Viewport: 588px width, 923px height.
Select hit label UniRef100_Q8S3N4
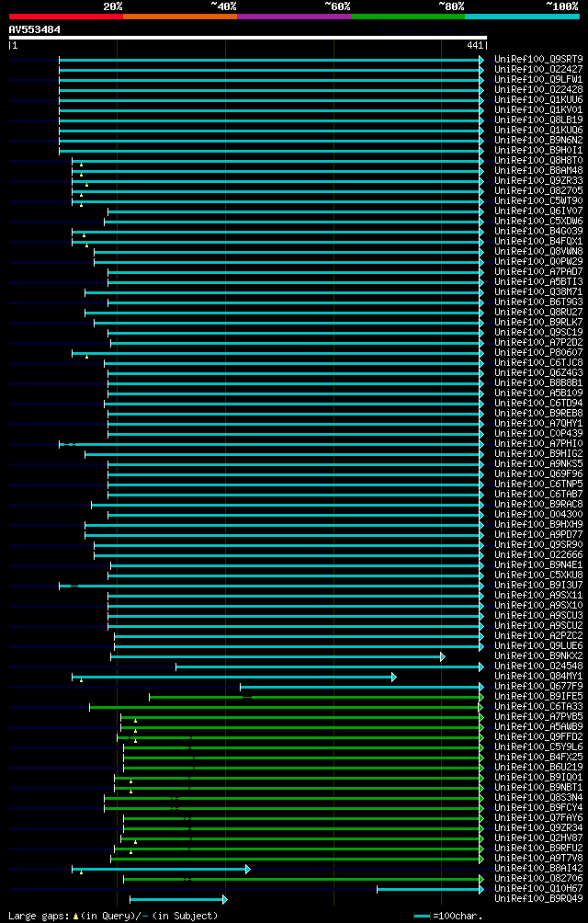pos(538,798)
